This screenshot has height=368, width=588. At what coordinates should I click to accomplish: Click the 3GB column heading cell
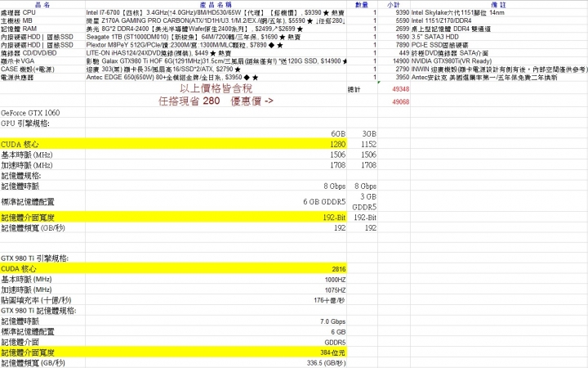pos(362,133)
